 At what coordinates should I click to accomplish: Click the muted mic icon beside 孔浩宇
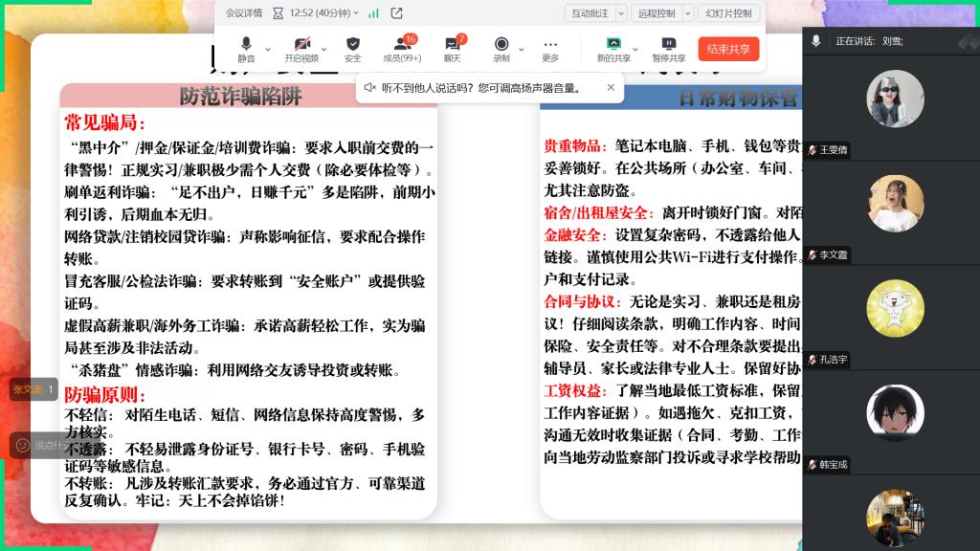click(812, 360)
